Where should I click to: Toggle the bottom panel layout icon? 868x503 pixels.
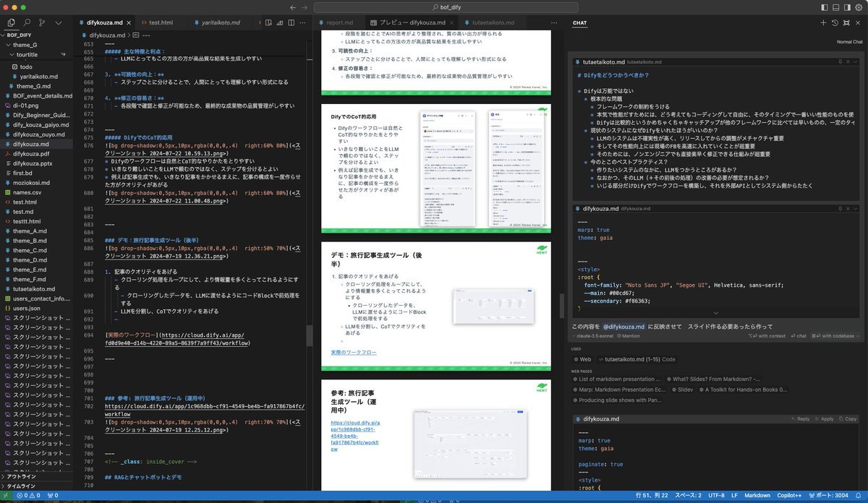click(836, 7)
